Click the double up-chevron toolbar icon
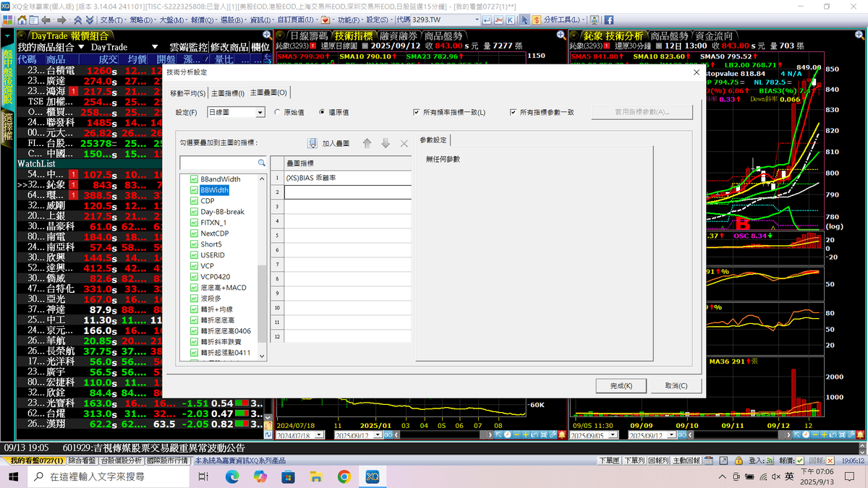 77,20
